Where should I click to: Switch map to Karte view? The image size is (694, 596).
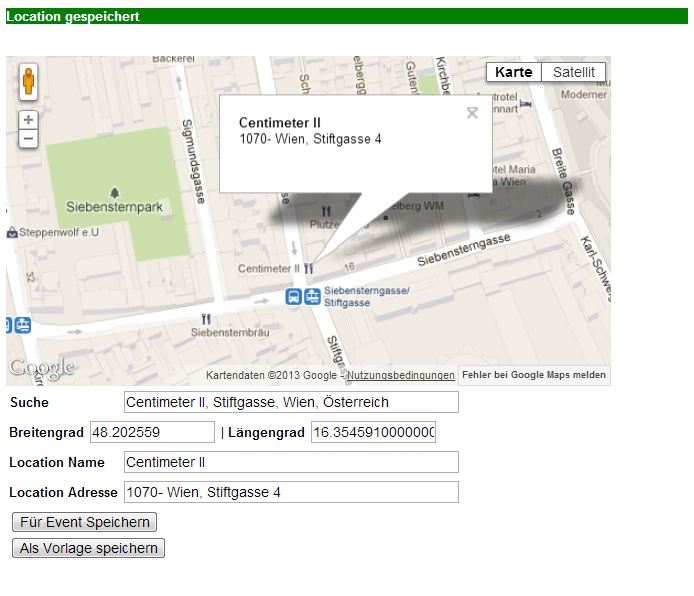tap(513, 72)
